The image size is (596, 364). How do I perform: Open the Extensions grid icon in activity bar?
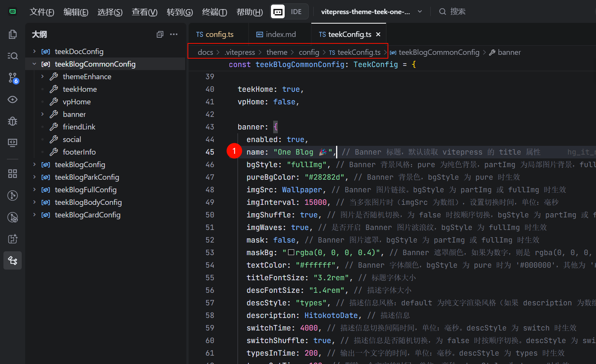click(13, 174)
